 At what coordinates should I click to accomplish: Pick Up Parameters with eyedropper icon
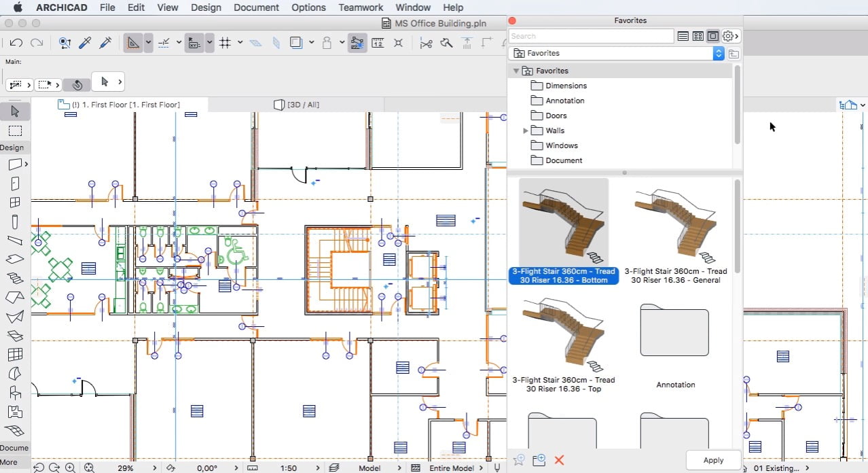85,43
